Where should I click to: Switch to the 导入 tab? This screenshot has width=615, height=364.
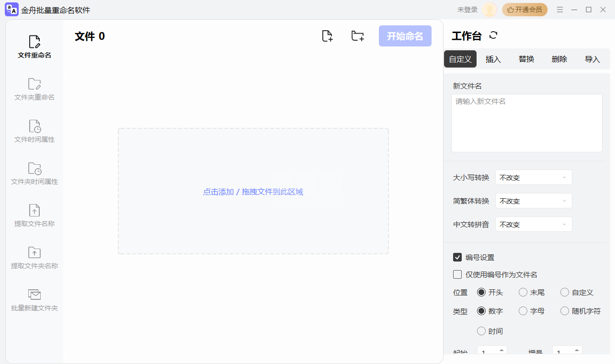click(592, 59)
